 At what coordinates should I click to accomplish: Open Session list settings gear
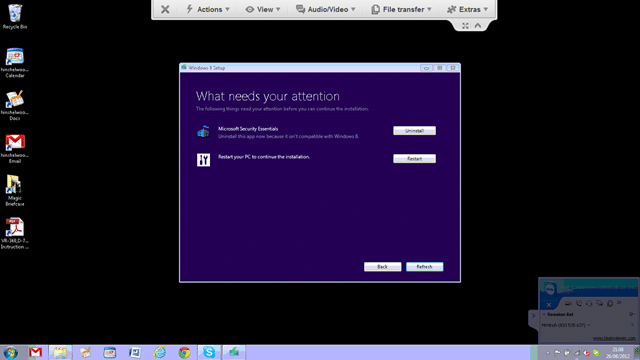point(631,314)
